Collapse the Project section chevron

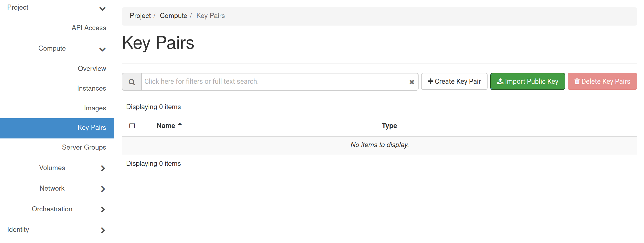102,9
